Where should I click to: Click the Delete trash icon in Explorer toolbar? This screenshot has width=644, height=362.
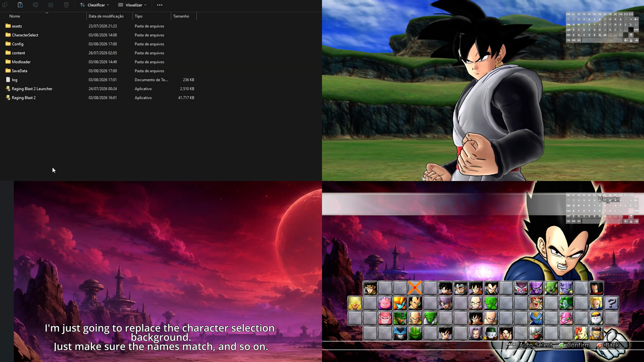pyautogui.click(x=66, y=5)
